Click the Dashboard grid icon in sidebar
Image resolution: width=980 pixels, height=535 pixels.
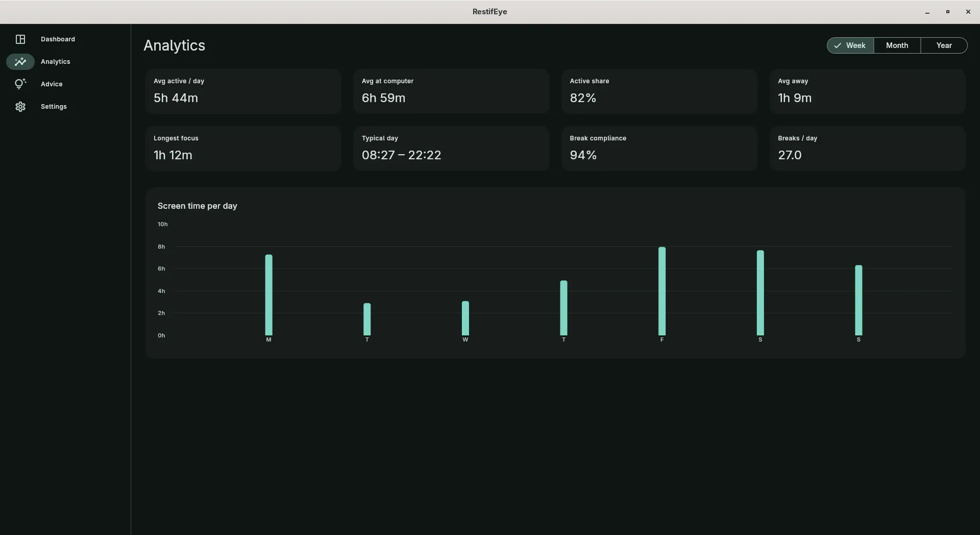pos(20,39)
